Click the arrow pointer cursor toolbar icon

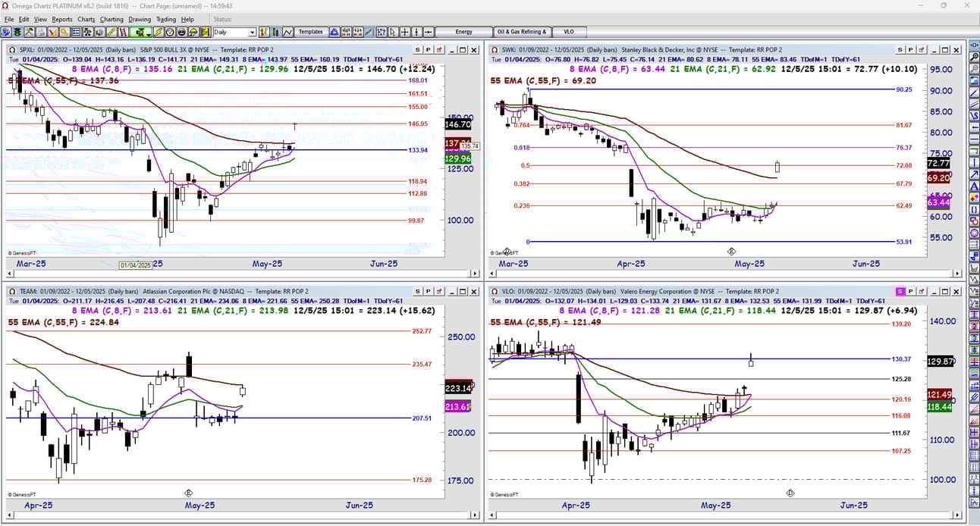(393, 33)
